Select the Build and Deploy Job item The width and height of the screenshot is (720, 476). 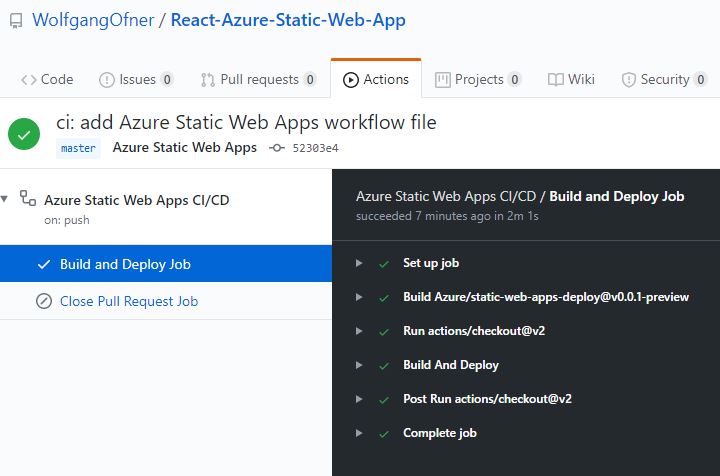(x=125, y=264)
